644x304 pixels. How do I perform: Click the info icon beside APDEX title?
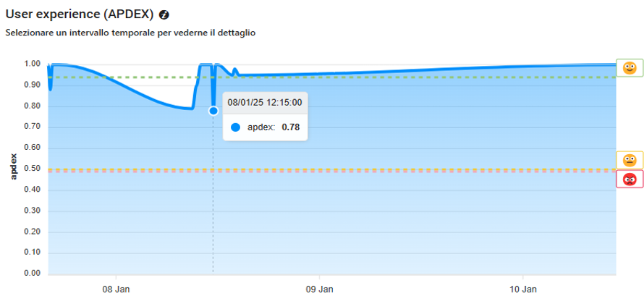tap(164, 14)
